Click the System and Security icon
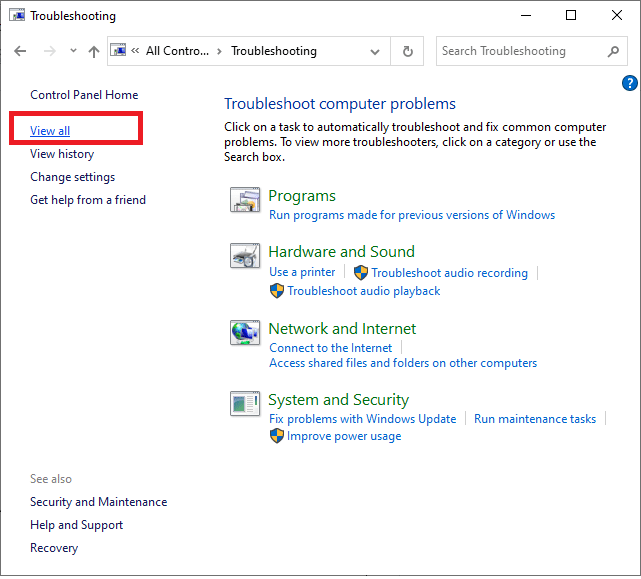The image size is (641, 579). [x=245, y=405]
